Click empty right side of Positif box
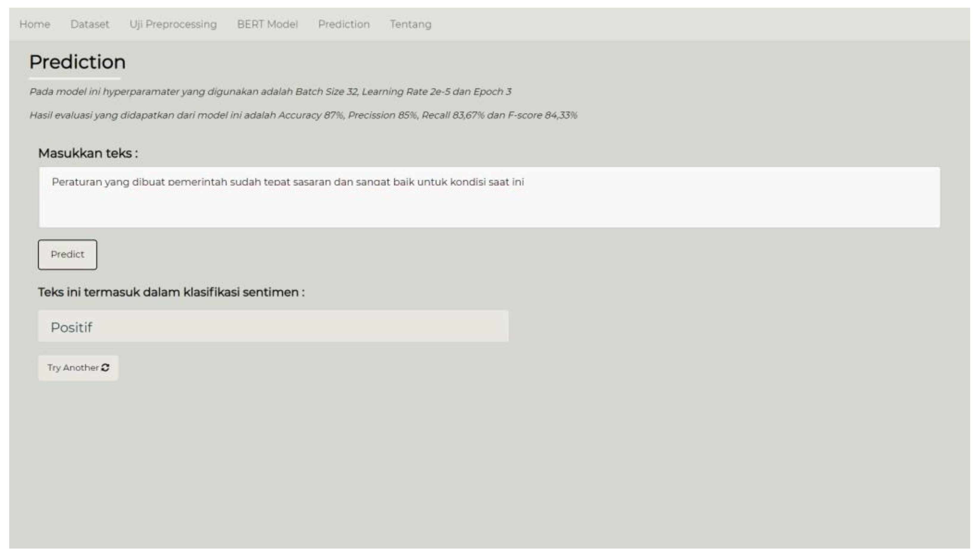 click(384, 326)
